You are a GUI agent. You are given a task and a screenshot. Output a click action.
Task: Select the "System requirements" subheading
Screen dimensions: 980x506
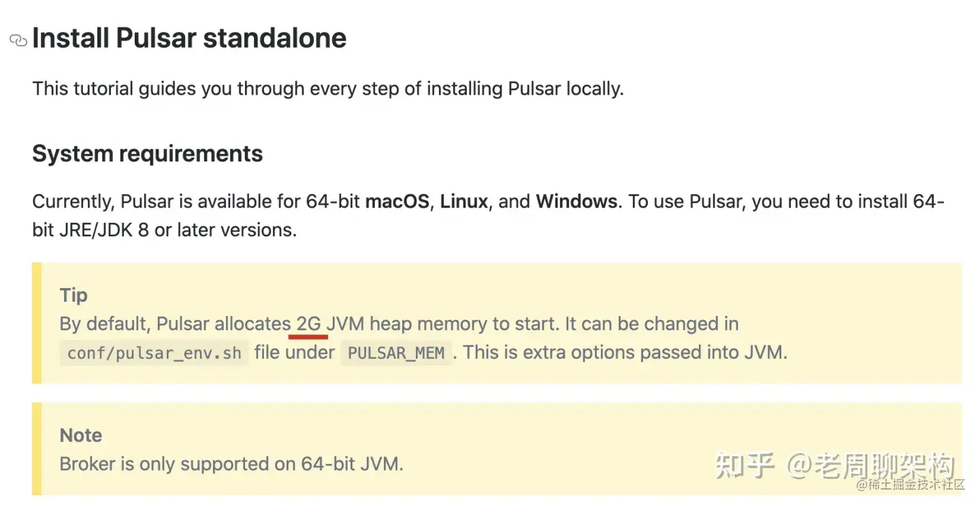coord(147,154)
